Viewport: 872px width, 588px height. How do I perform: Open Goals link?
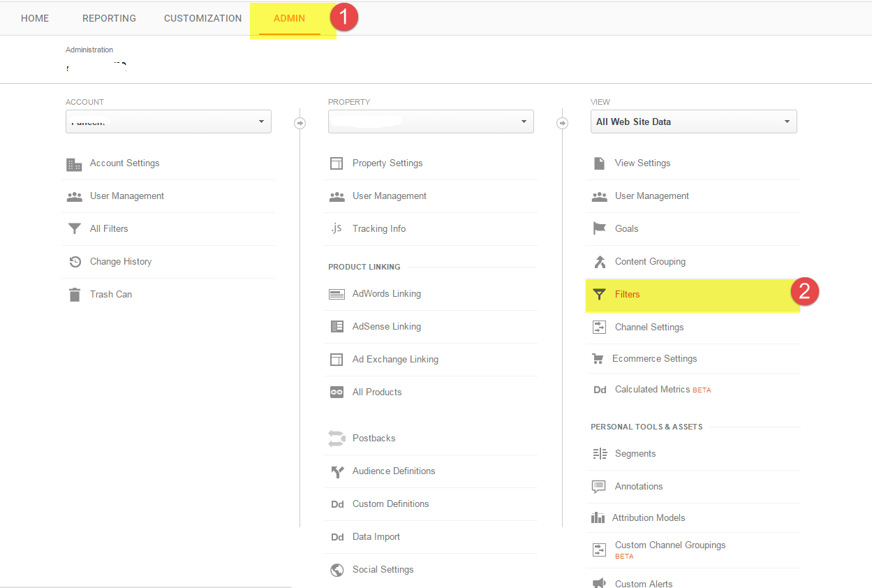627,229
